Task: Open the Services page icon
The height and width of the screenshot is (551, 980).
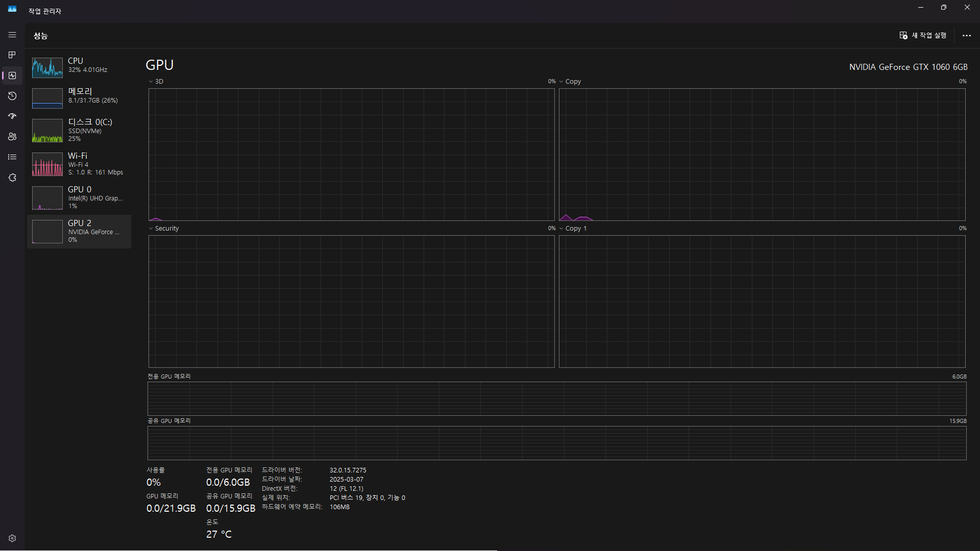Action: [x=12, y=178]
